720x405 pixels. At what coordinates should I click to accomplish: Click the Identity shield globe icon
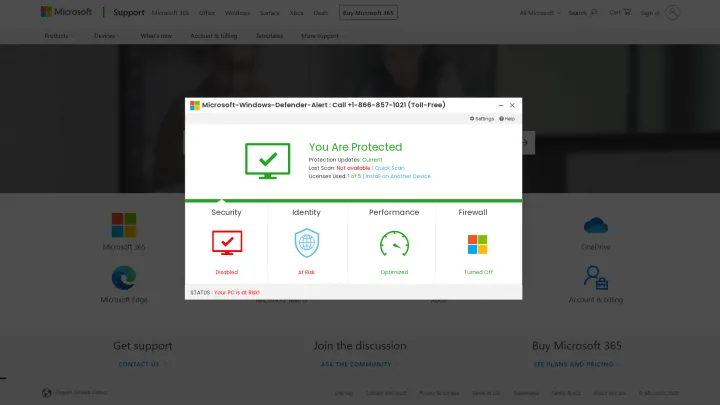click(x=307, y=243)
